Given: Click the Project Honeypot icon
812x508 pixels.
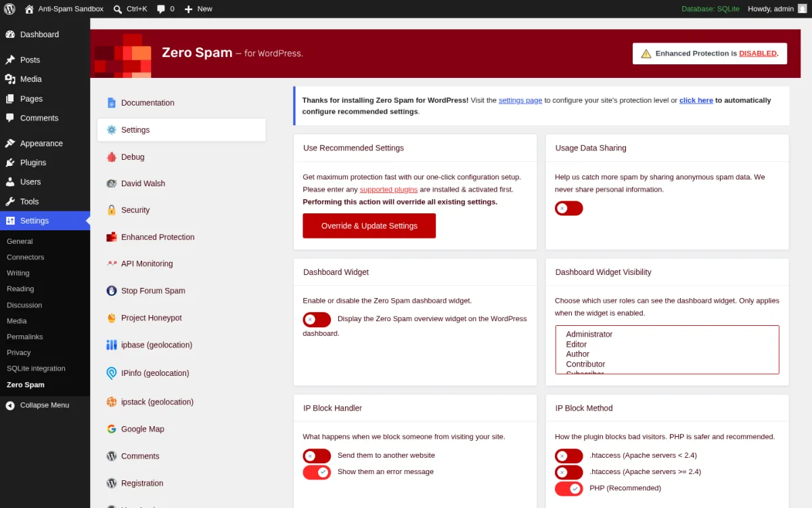Looking at the screenshot, I should point(112,318).
